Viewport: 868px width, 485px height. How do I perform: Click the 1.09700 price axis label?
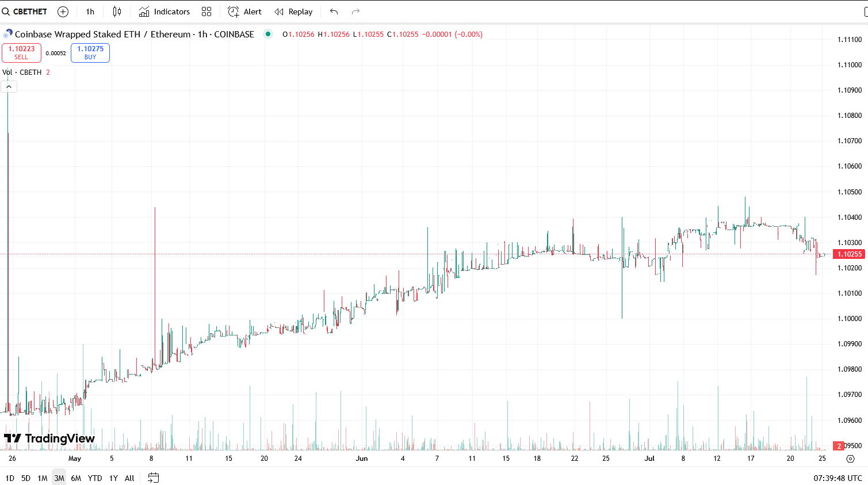(x=850, y=395)
